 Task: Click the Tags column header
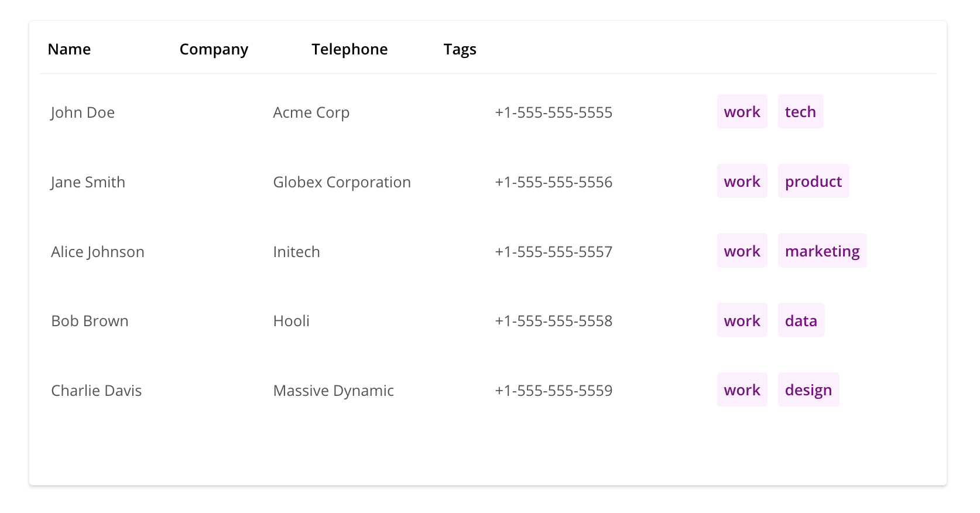coord(460,49)
